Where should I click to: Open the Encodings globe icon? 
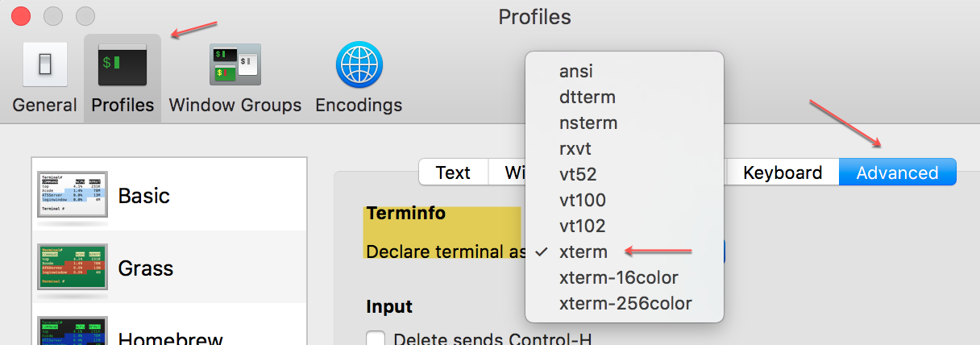pos(359,64)
